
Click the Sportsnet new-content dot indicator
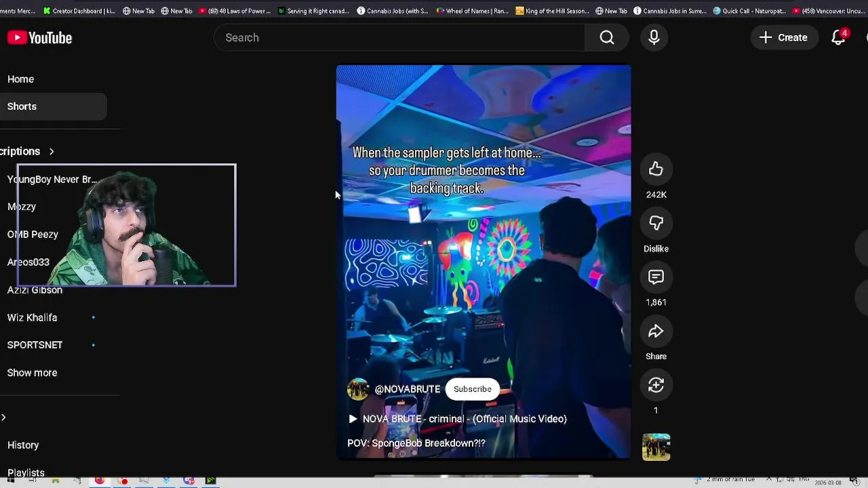click(94, 345)
